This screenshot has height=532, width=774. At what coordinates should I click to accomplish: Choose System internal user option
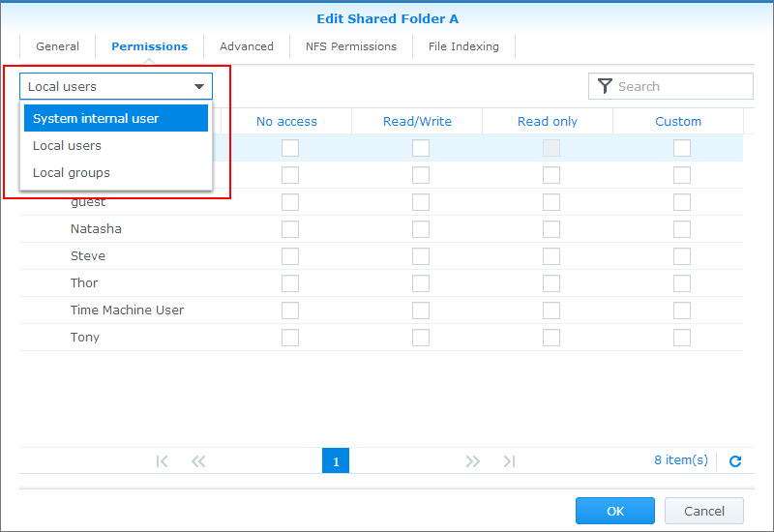[116, 118]
